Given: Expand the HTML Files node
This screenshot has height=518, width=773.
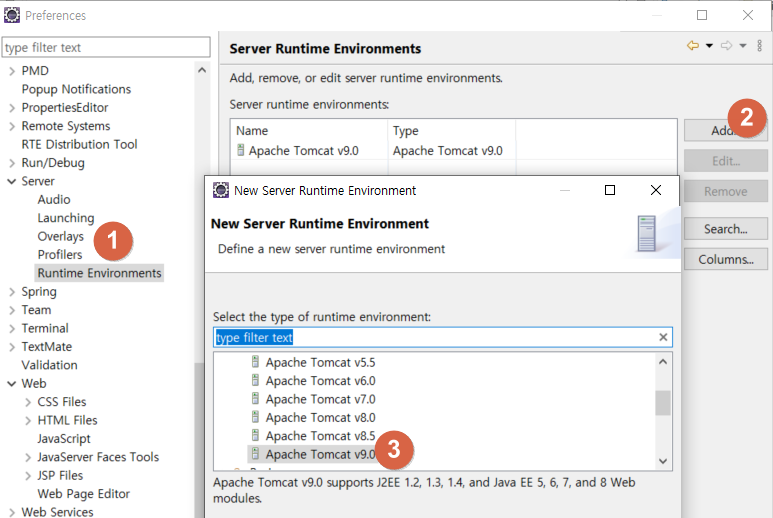Looking at the screenshot, I should click(28, 420).
